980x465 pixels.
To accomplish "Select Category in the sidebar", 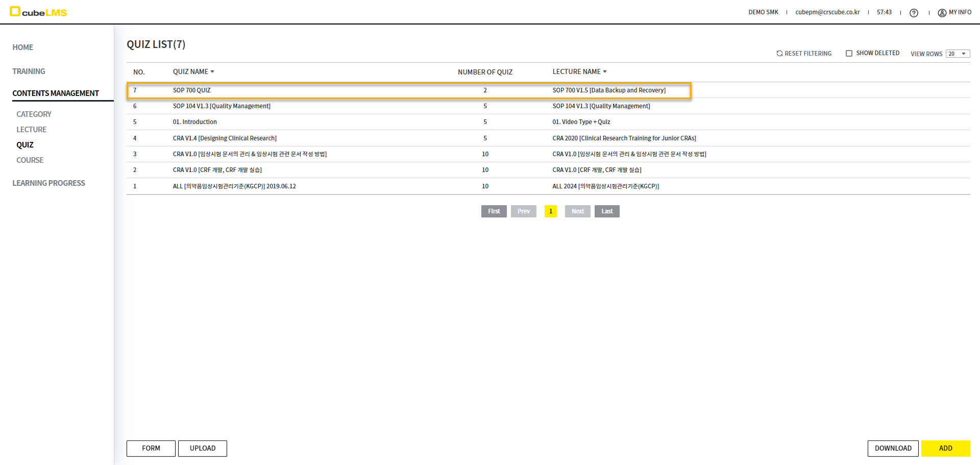I will [34, 114].
